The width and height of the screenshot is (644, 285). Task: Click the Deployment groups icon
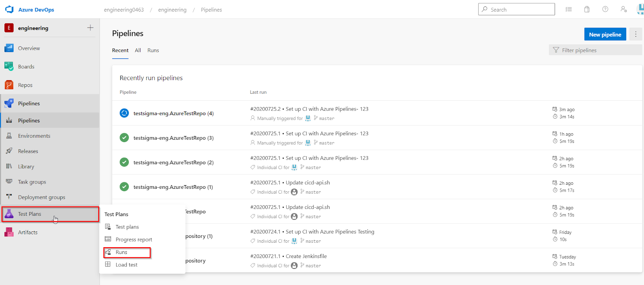pos(9,197)
